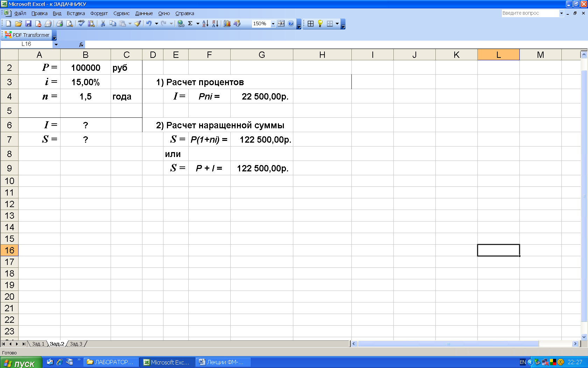Switch to the Зад.1 sheet tab
This screenshot has width=588, height=368.
pyautogui.click(x=38, y=344)
